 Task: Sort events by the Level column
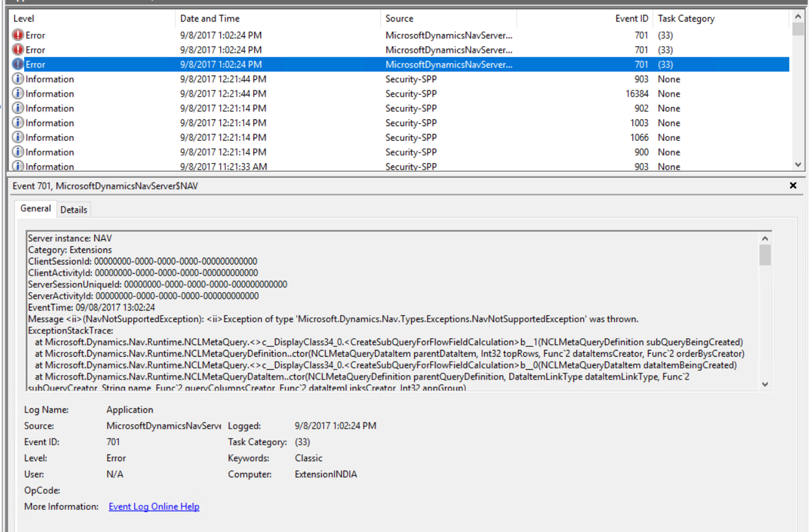pos(23,18)
